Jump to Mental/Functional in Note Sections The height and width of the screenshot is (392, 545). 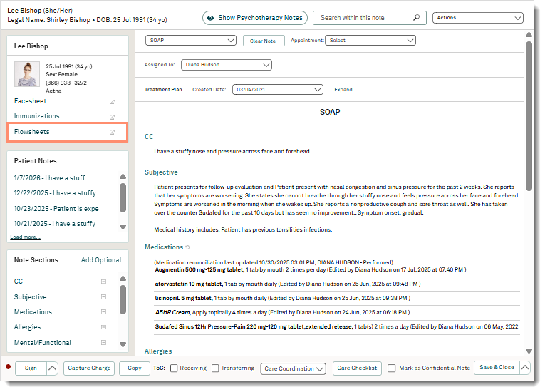[43, 343]
